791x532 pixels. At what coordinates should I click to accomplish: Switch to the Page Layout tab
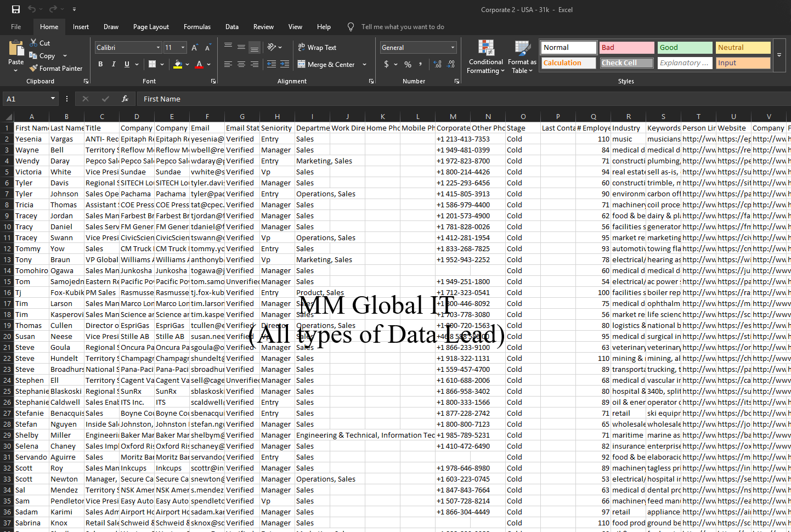click(151, 27)
